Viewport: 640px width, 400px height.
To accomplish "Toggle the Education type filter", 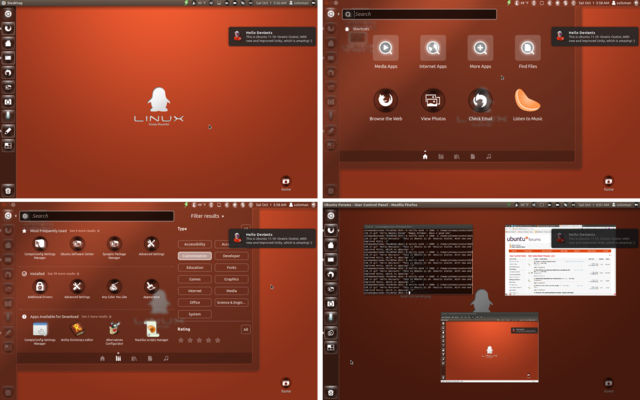I will (x=195, y=267).
